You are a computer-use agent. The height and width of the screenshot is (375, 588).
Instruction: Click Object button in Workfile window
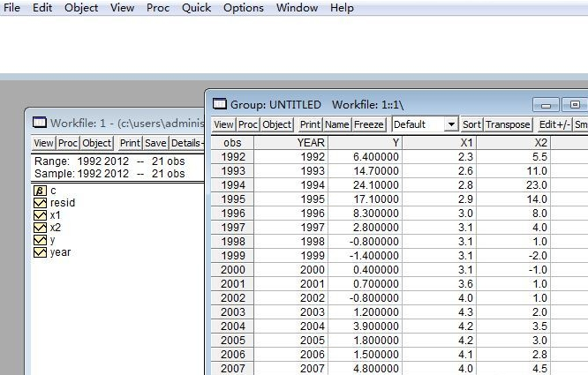(97, 143)
